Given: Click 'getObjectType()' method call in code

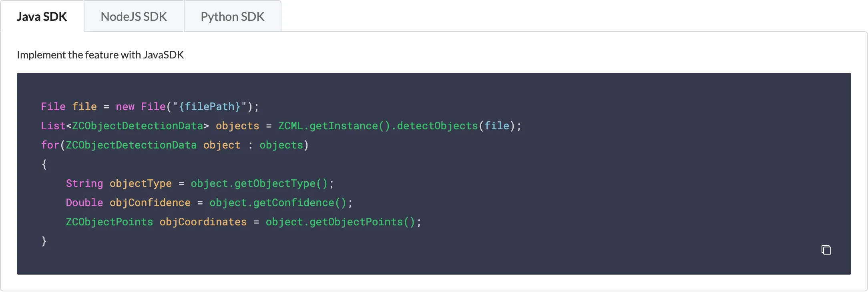Looking at the screenshot, I should point(281,183).
